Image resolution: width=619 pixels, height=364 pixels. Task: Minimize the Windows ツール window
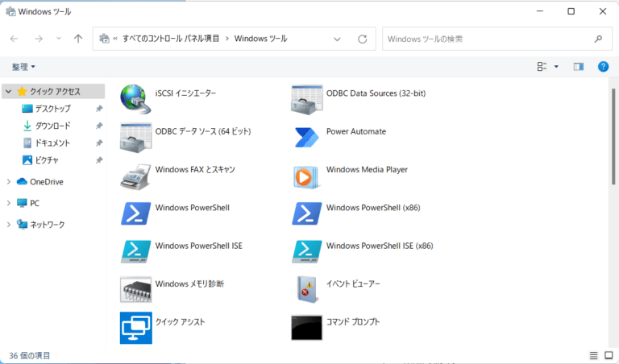point(540,11)
